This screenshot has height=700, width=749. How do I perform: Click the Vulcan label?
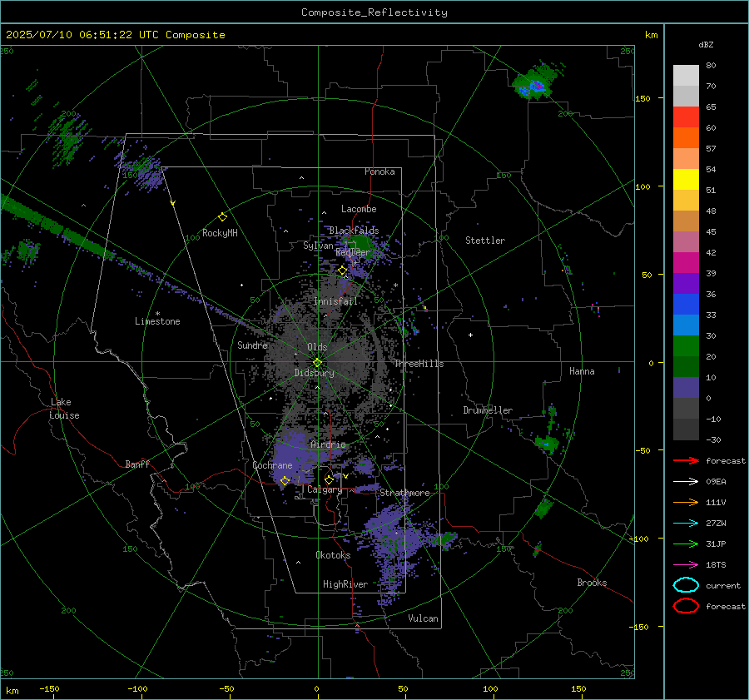(423, 618)
